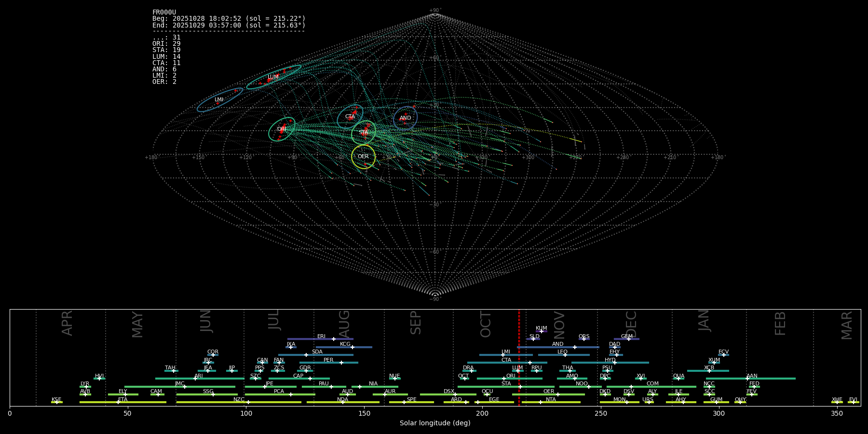Screen dimensions: 868x434
Task: Click the LEO shower bar in the timeline
Action: [564, 355]
